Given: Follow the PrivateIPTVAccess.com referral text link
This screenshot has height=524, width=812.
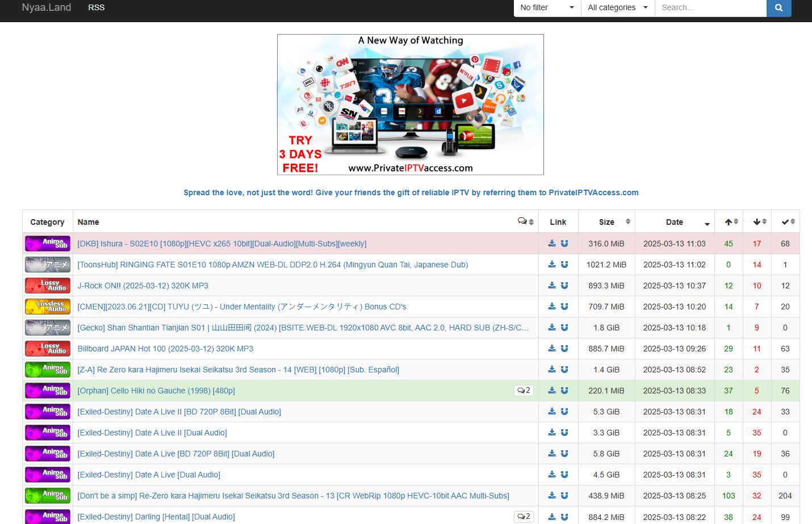Looking at the screenshot, I should [411, 192].
